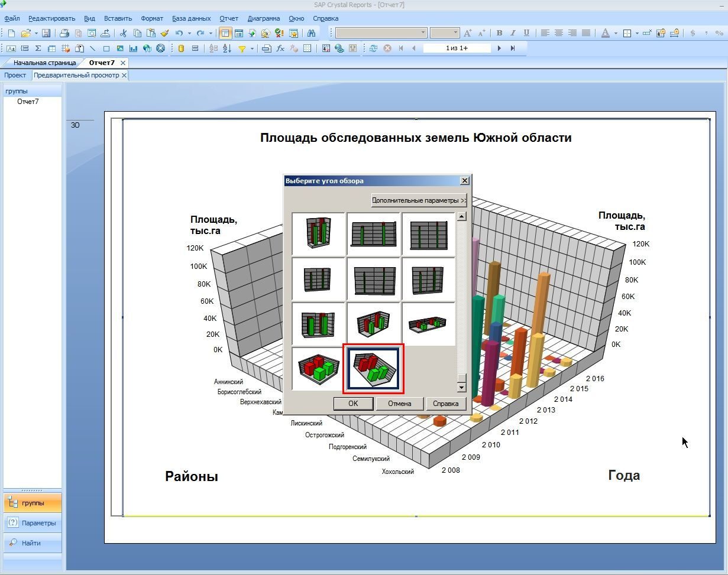
Task: Click the Insert Summary sigma icon
Action: coord(38,48)
